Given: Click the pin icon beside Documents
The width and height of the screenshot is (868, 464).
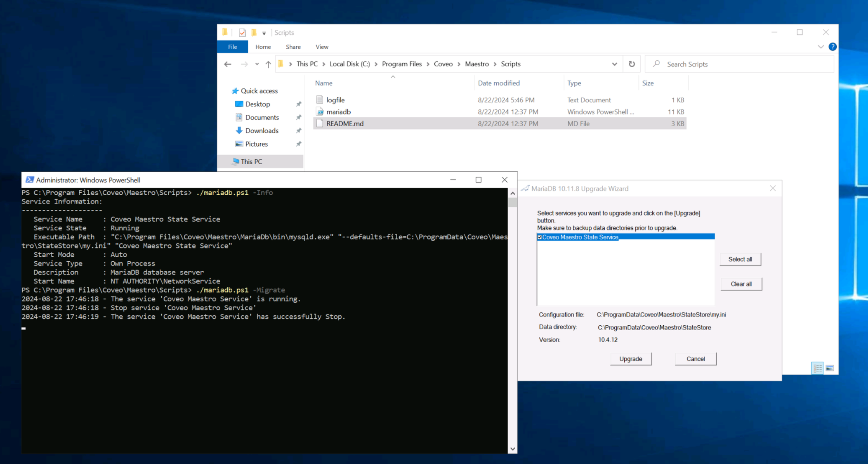Looking at the screenshot, I should pos(298,117).
